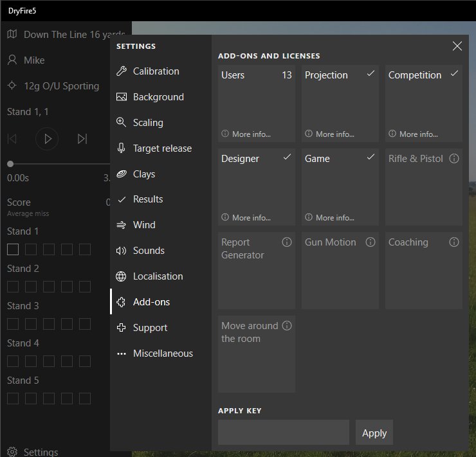The image size is (476, 457).
Task: Click the play button in playback controls
Action: click(47, 138)
